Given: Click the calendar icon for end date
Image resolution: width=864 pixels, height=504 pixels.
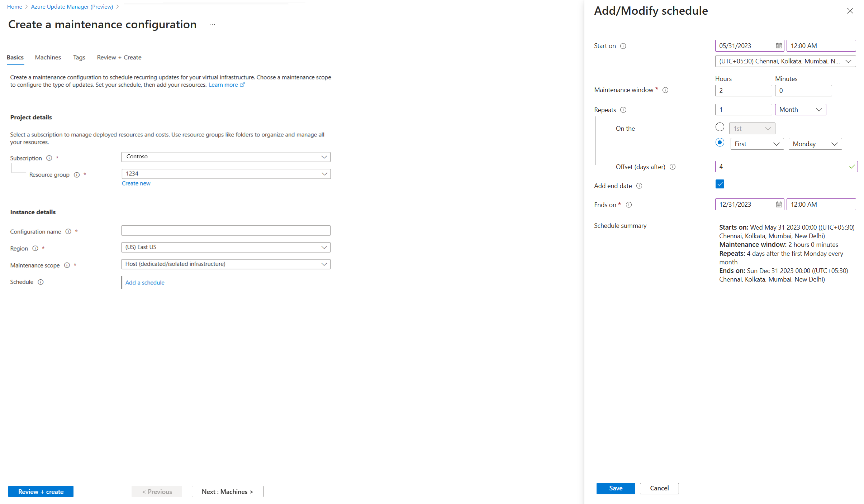Looking at the screenshot, I should 779,204.
